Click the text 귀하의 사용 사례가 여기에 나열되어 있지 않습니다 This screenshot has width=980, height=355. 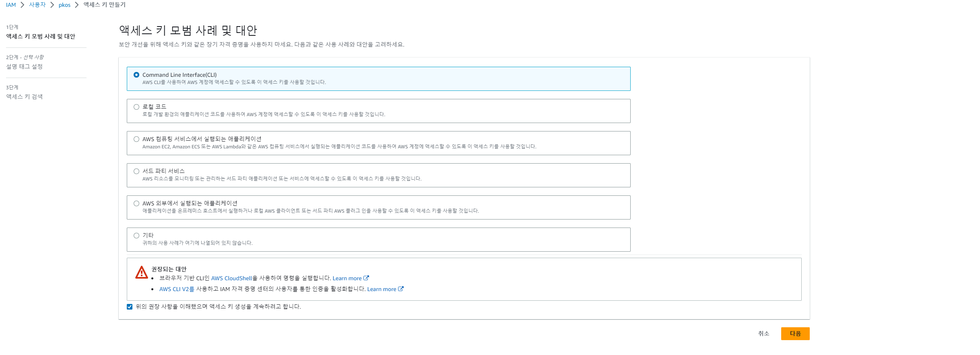(x=198, y=243)
